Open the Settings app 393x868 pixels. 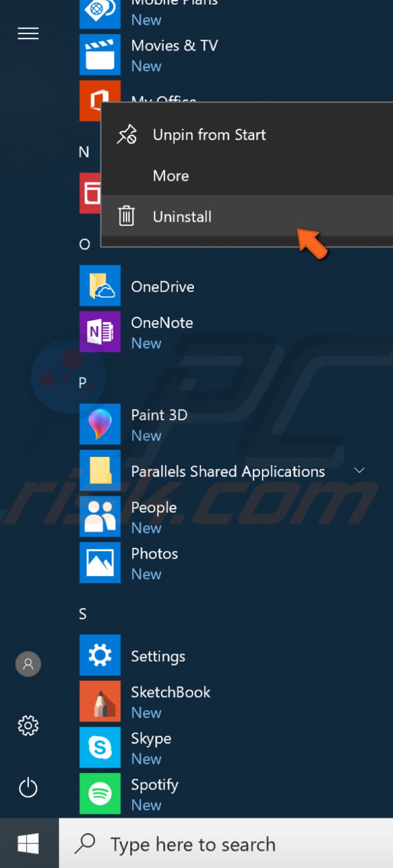[x=158, y=656]
